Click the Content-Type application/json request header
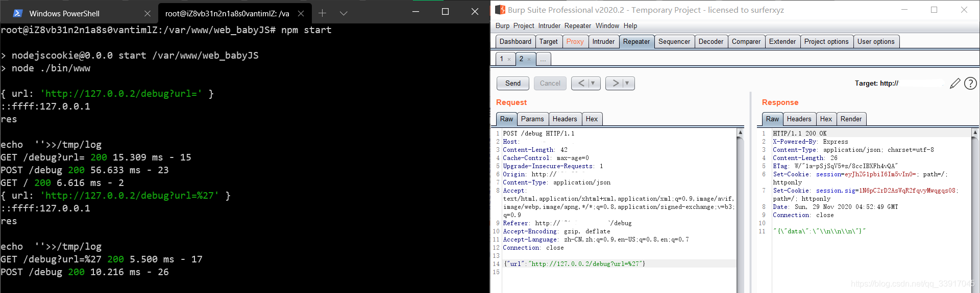The width and height of the screenshot is (980, 293). (x=556, y=182)
